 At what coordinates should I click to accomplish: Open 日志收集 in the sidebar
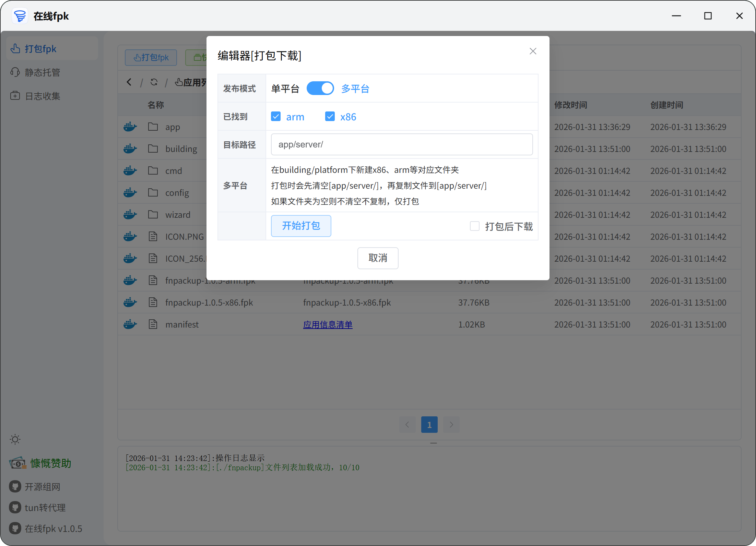point(42,96)
